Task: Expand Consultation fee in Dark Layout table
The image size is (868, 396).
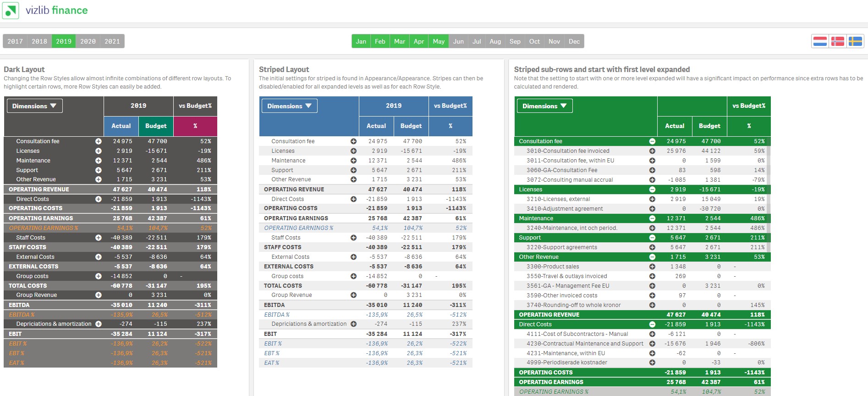Action: [x=99, y=141]
